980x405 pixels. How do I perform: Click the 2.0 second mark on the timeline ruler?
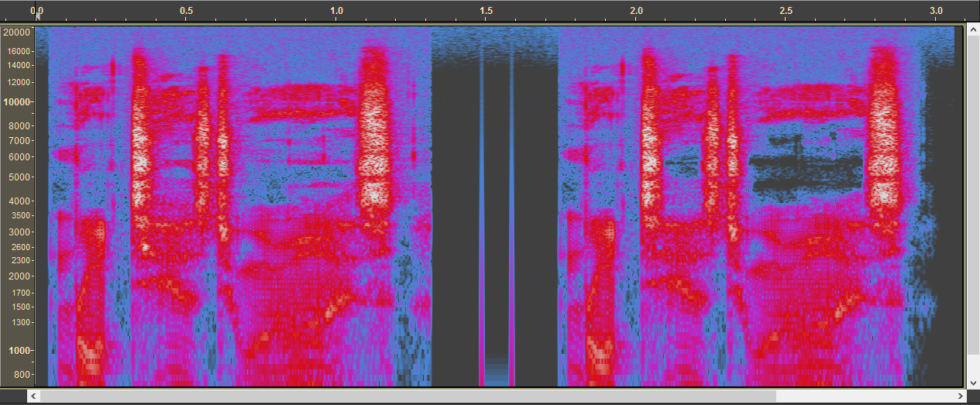(x=636, y=11)
